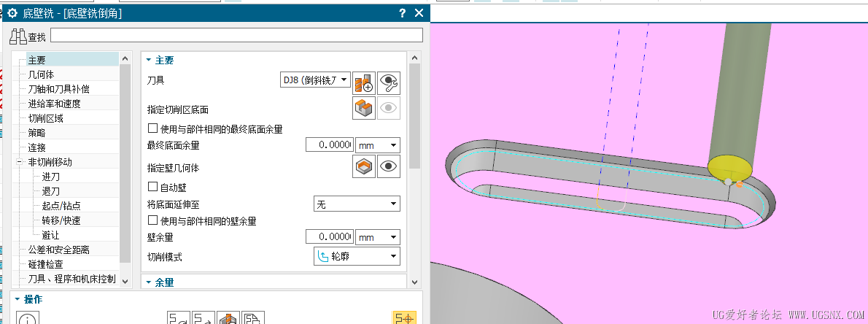Select 连接 in the tree

click(x=37, y=148)
